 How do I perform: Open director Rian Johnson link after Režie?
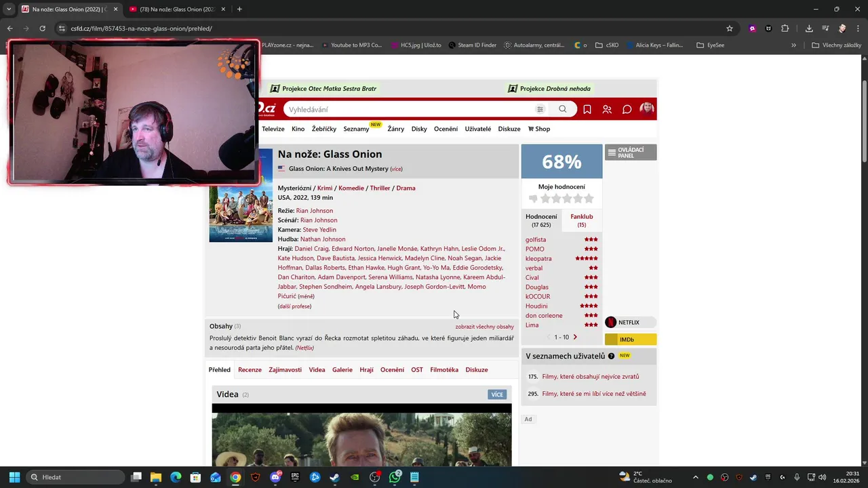[x=315, y=211]
